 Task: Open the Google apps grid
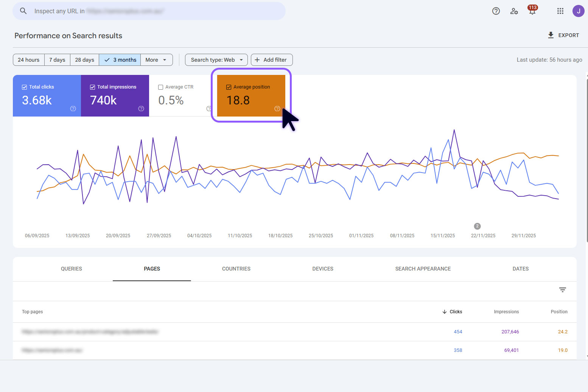560,11
